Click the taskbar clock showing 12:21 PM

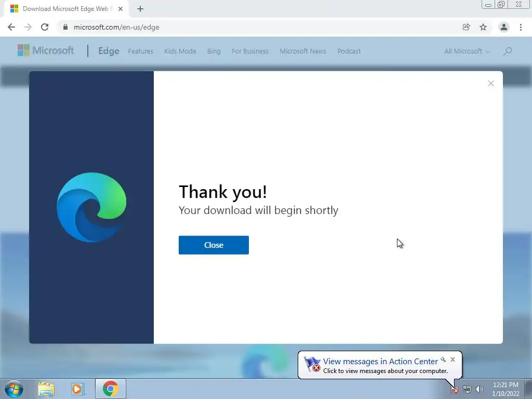tap(506, 389)
